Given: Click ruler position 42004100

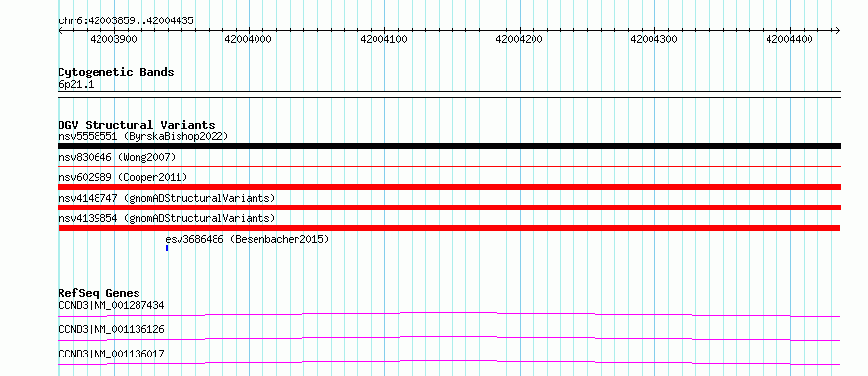Looking at the screenshot, I should 383,40.
